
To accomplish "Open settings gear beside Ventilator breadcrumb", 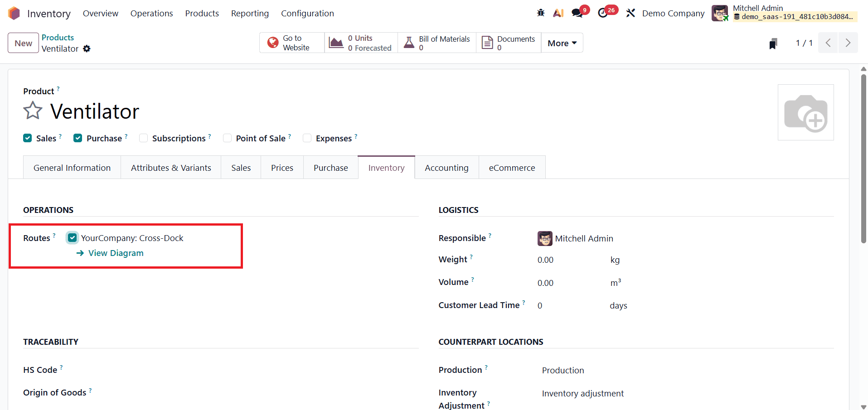I will click(87, 48).
